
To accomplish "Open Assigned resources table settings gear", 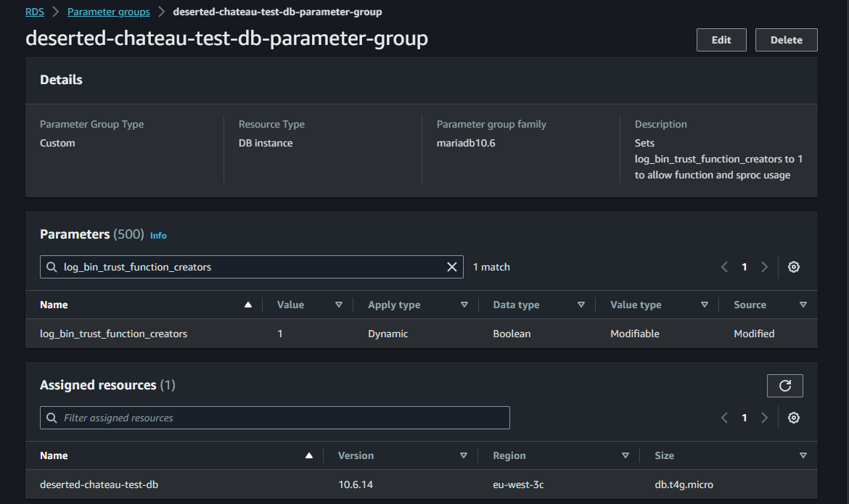I will tap(794, 418).
